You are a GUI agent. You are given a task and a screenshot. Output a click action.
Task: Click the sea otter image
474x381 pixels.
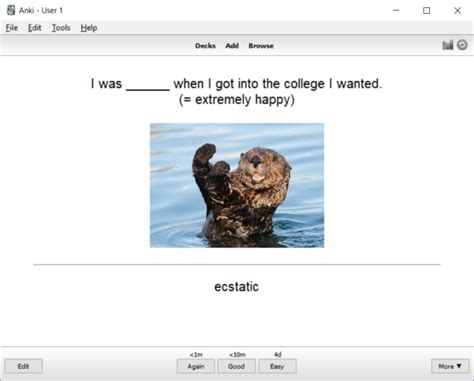[237, 185]
